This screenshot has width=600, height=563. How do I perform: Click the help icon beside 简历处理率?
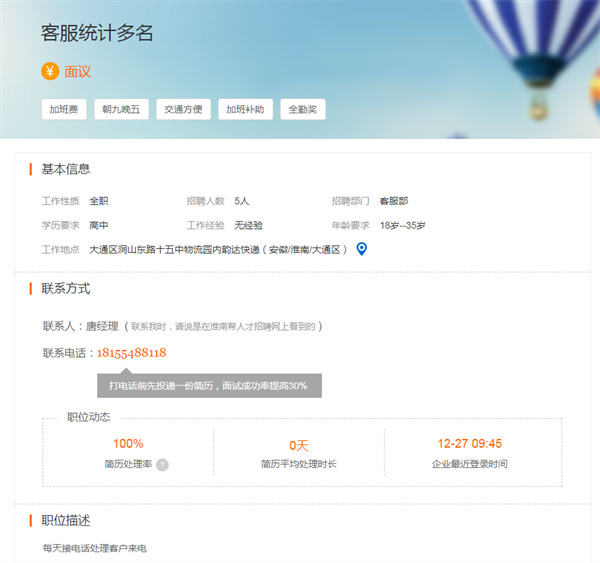coord(162,465)
